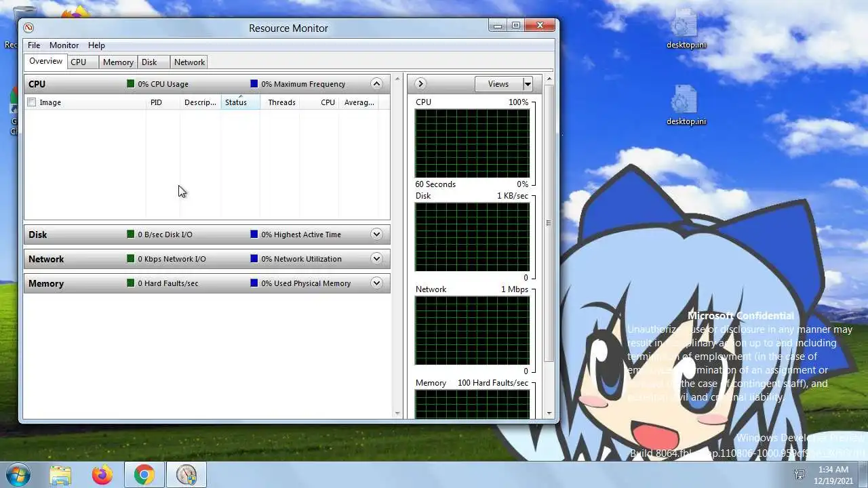Click the Network activity graph

pyautogui.click(x=473, y=331)
